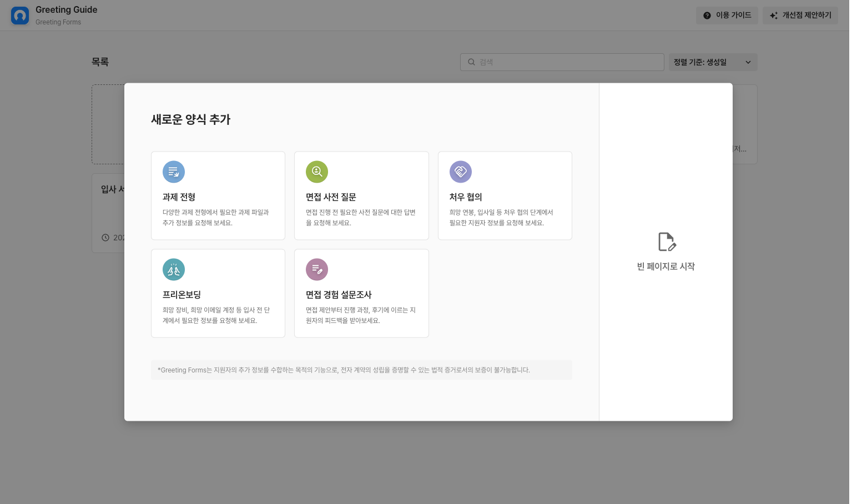This screenshot has width=857, height=504.
Task: Click the 목록 heading in background
Action: pyautogui.click(x=100, y=62)
